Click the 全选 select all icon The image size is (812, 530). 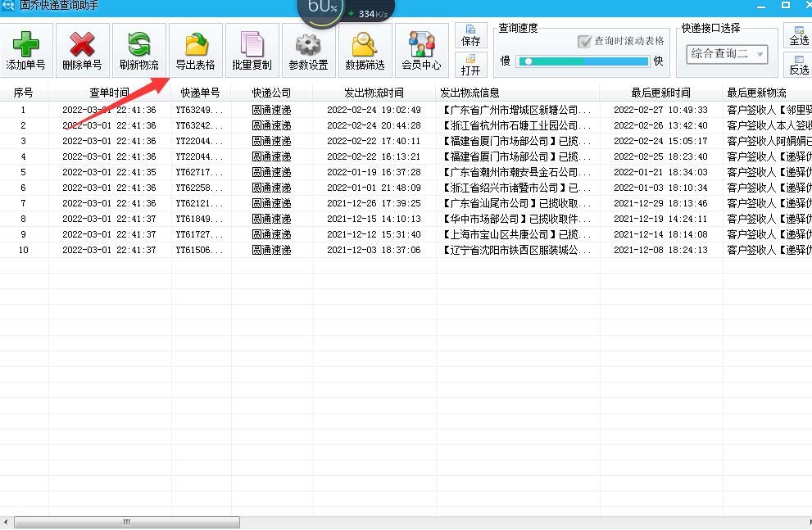[x=799, y=37]
